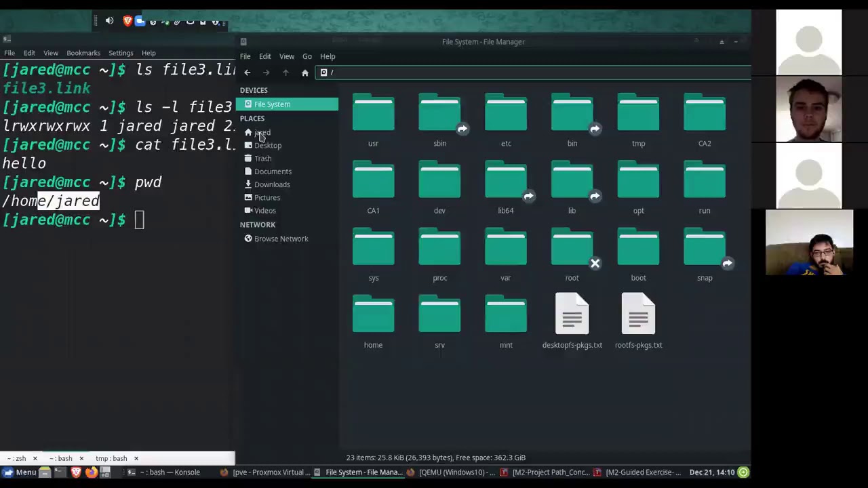The height and width of the screenshot is (488, 868).
Task: Open Konsole Edit menu
Action: click(x=29, y=53)
